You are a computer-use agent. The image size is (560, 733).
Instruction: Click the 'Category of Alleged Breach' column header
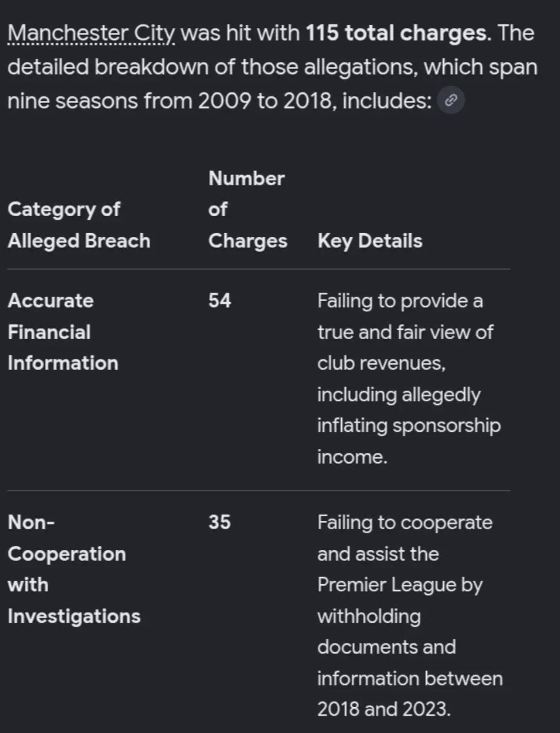pos(79,225)
